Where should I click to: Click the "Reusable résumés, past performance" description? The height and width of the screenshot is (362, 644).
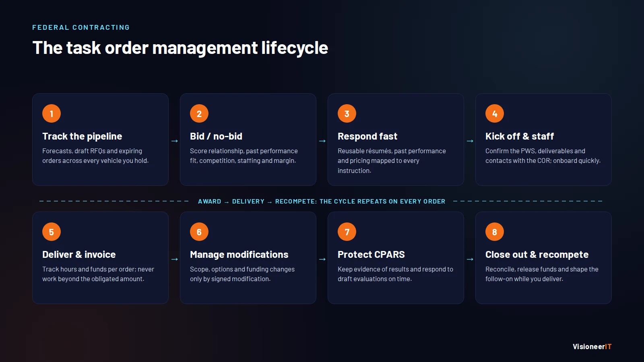(x=392, y=160)
